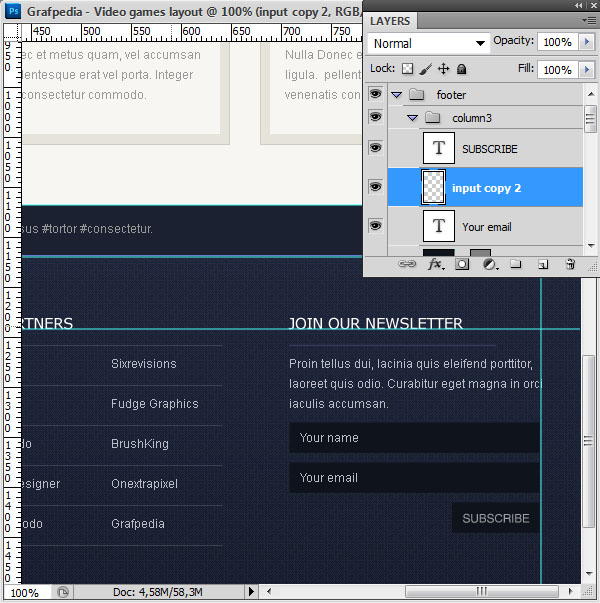Screen dimensions: 600x603
Task: Click the BrushKing partner link
Action: 140,444
